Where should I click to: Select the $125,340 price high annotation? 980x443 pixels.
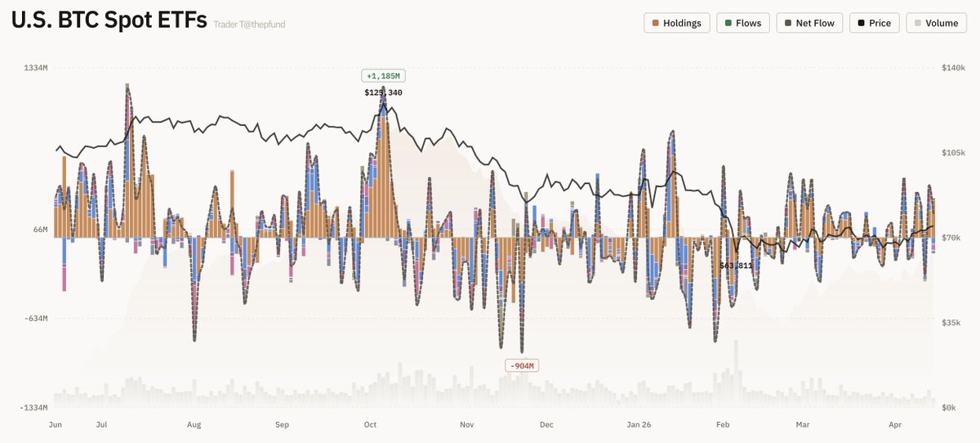pos(383,92)
